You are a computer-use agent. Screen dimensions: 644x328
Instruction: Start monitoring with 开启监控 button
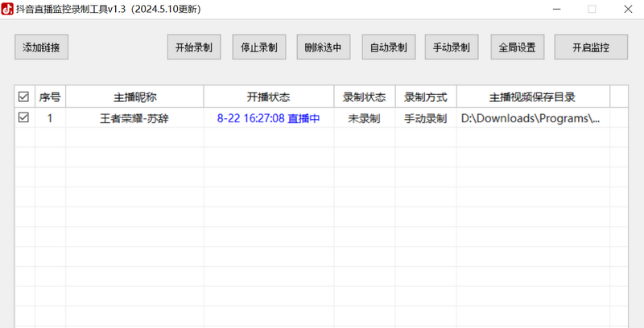[x=590, y=47]
